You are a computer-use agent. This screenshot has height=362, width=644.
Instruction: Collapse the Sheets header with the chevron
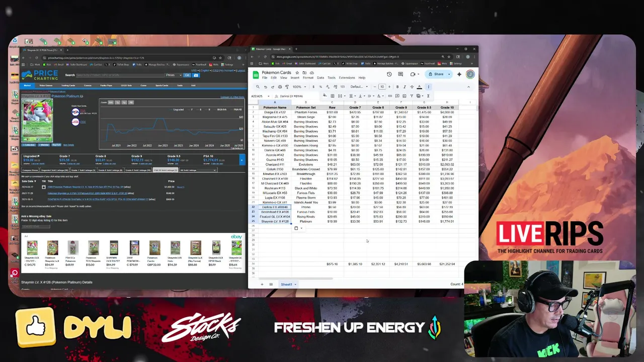point(469,87)
